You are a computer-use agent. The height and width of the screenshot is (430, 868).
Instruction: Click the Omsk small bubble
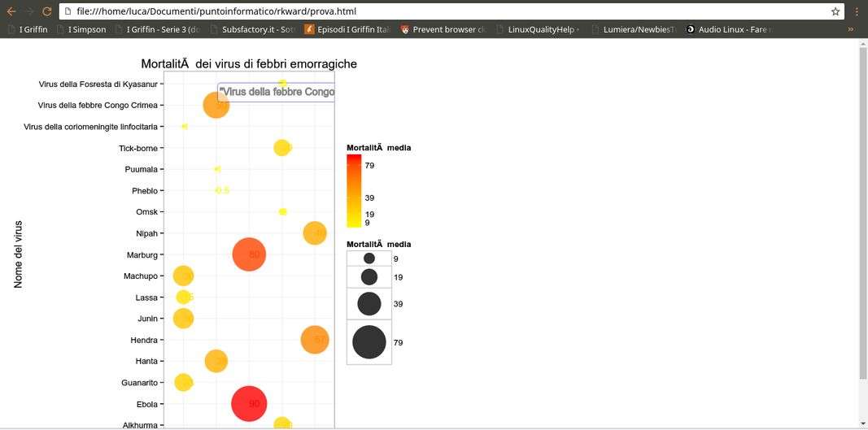point(282,211)
